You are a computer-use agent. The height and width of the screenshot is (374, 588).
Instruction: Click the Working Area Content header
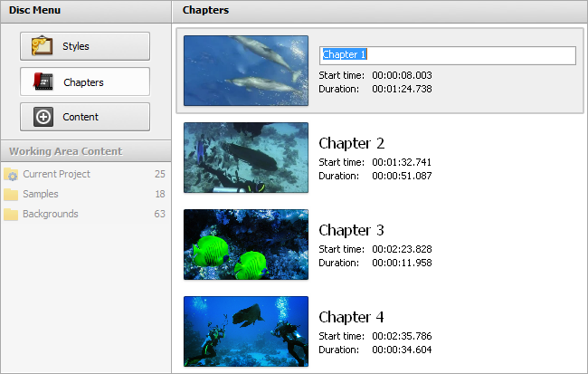[86, 151]
